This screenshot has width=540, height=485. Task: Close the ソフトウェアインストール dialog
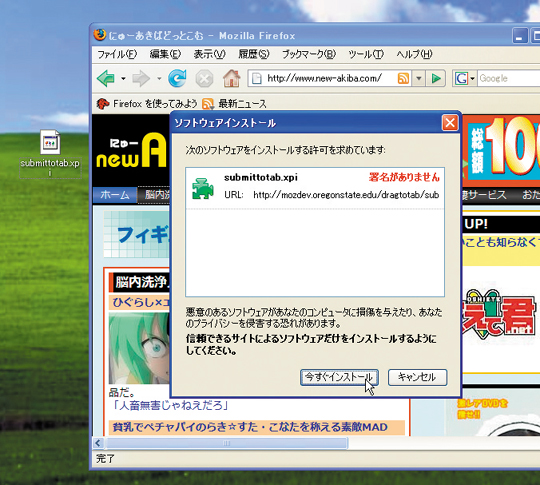click(x=450, y=123)
